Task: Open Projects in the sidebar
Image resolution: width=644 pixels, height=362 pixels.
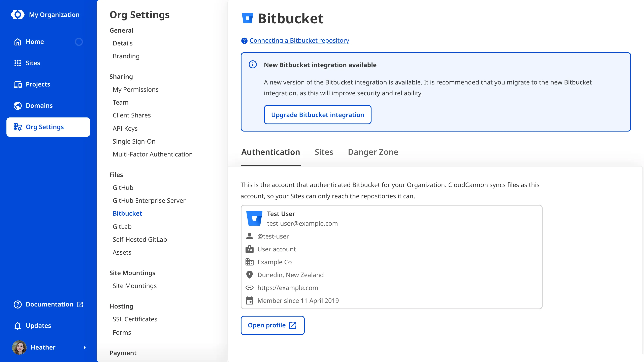Action: click(x=48, y=84)
